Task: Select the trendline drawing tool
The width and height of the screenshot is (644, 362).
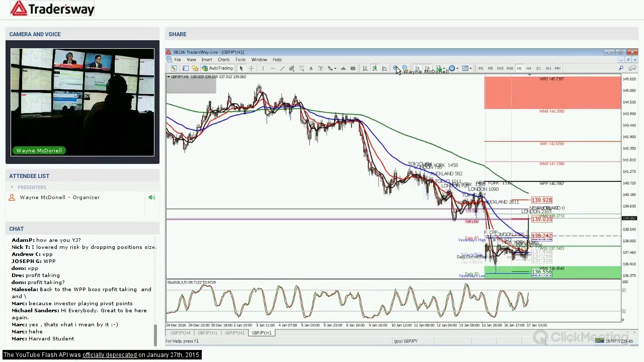Action: 282,68
